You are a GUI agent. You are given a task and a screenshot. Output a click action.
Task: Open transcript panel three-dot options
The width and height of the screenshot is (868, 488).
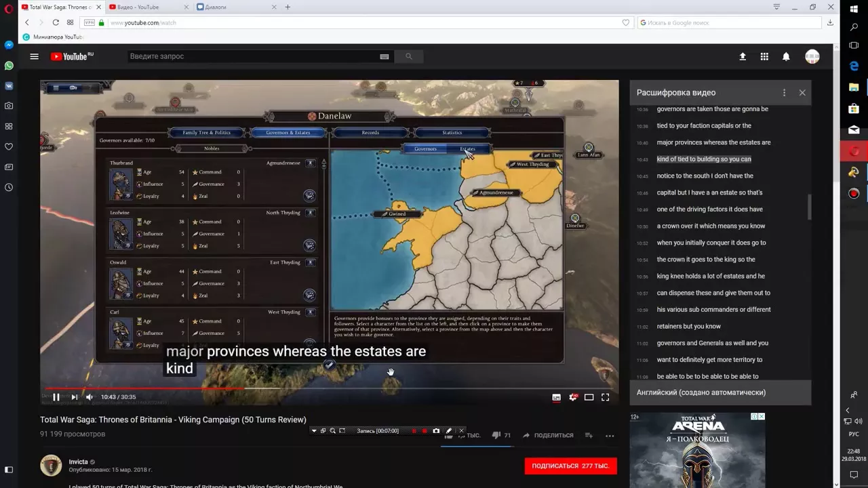click(x=784, y=92)
